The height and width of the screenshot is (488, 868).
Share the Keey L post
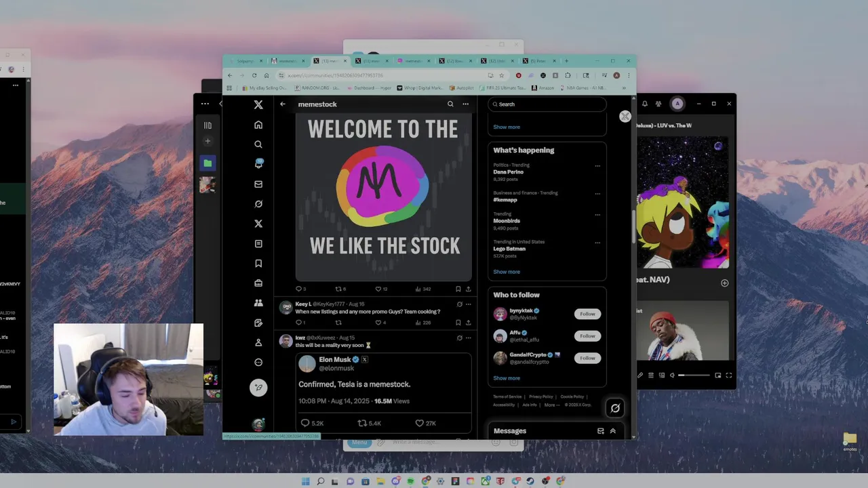coord(468,323)
